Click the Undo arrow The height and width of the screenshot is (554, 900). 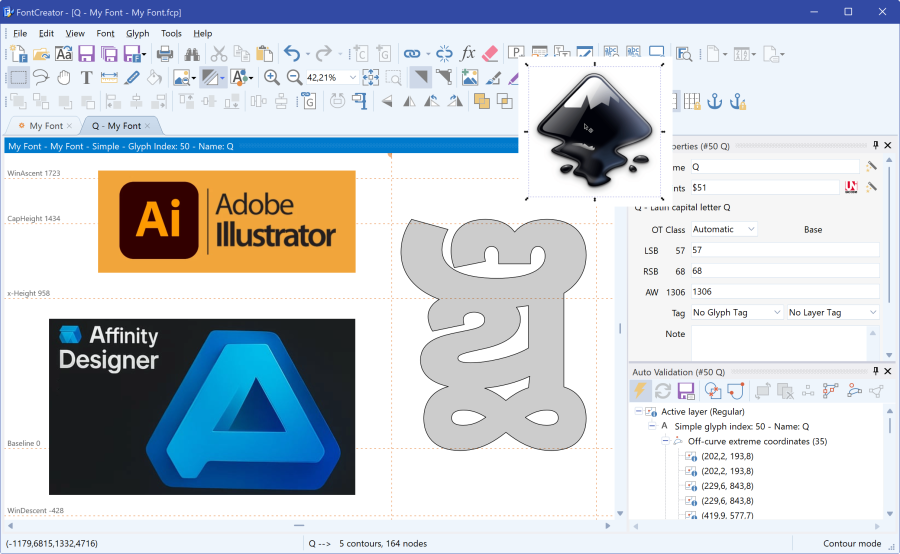point(292,54)
